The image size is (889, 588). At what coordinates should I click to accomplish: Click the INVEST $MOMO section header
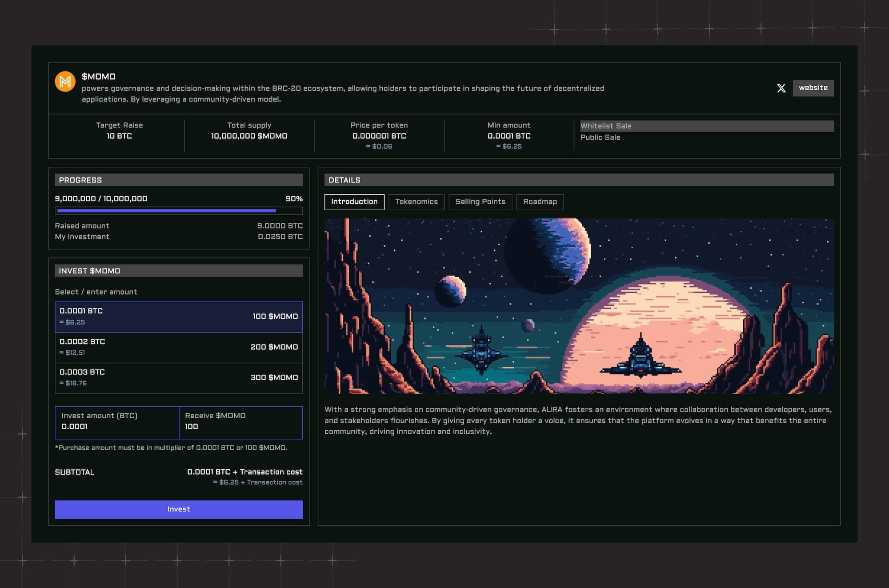point(178,270)
